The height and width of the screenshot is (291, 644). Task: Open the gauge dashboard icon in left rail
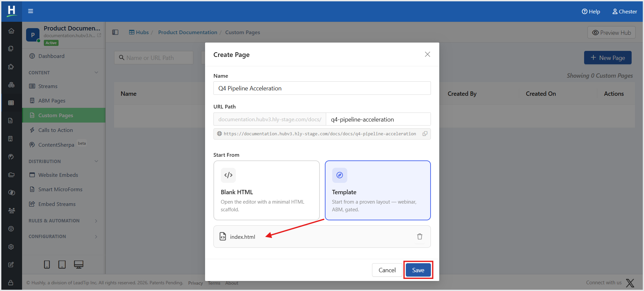point(11,229)
